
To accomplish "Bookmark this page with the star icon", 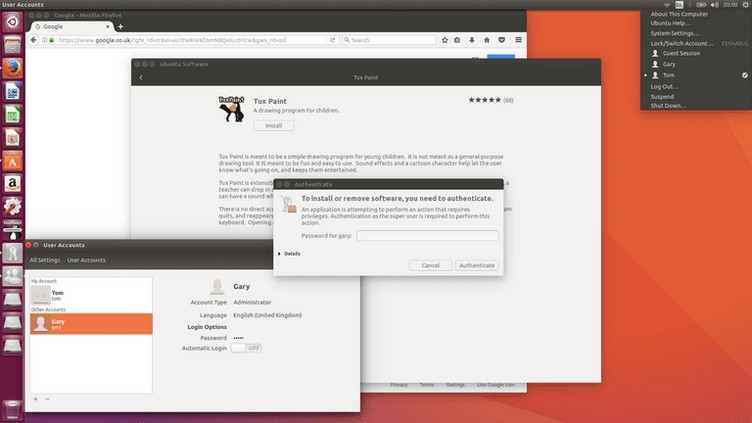I will [445, 40].
